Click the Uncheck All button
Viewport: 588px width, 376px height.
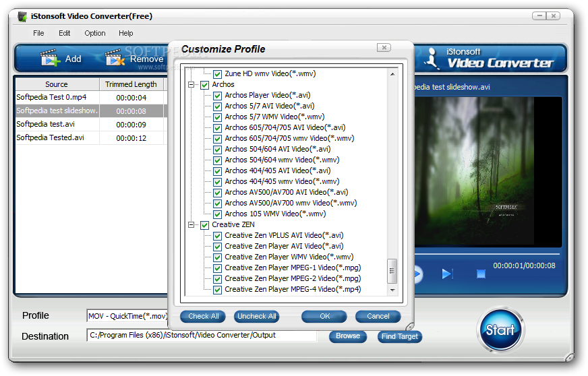click(x=257, y=317)
